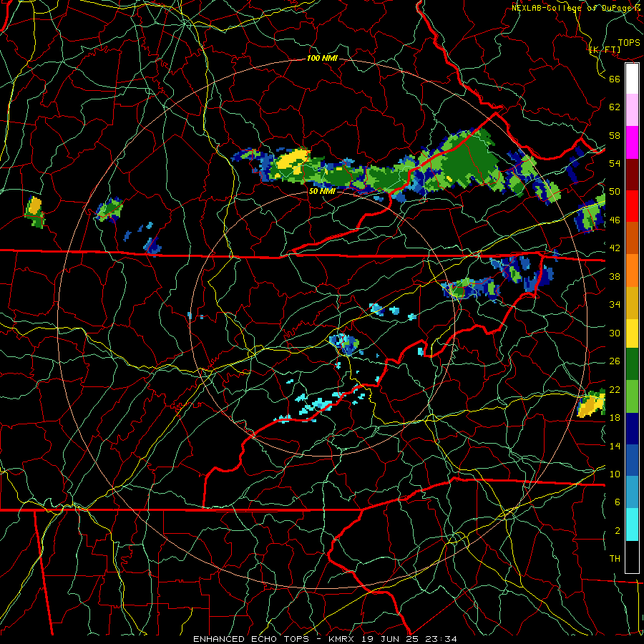This screenshot has width=644, height=644.
Task: Pick the cyan legend swatch
Action: [632, 525]
